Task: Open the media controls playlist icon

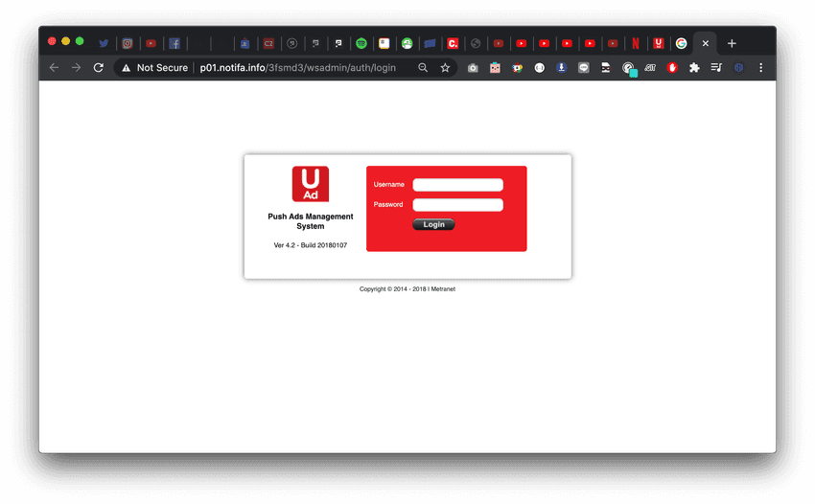Action: click(x=716, y=68)
